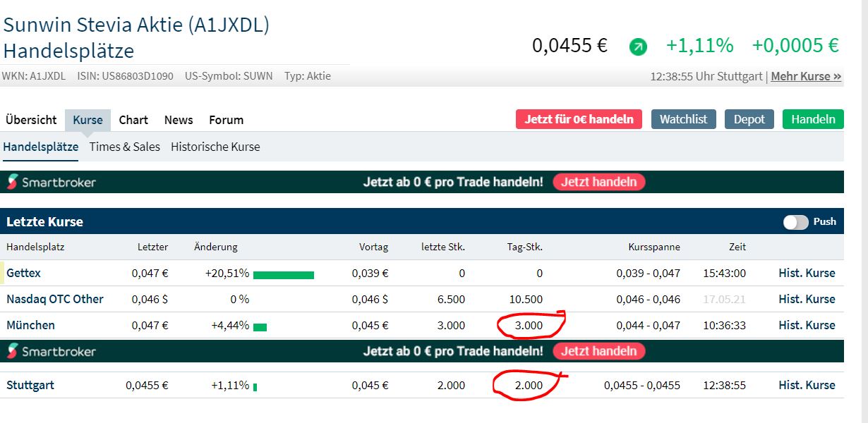Click the 0,044 - 0,047 Kursspanne value
The width and height of the screenshot is (868, 423).
pyautogui.click(x=648, y=325)
